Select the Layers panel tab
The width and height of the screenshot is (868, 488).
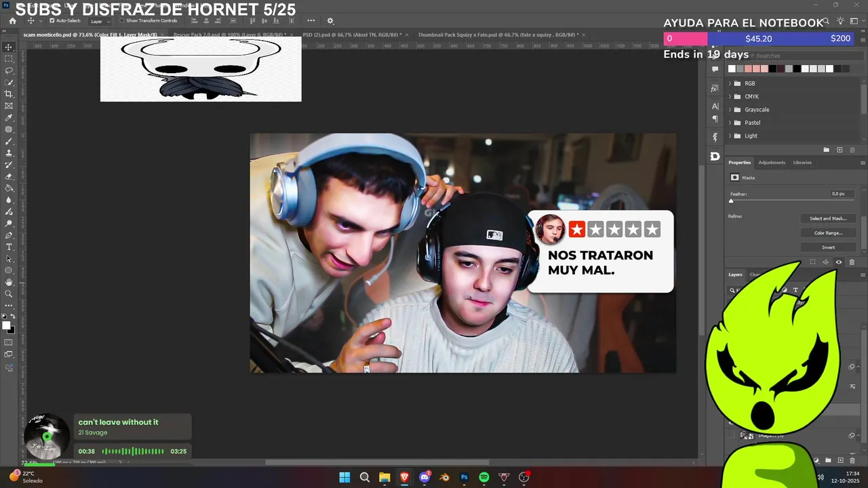pos(736,274)
